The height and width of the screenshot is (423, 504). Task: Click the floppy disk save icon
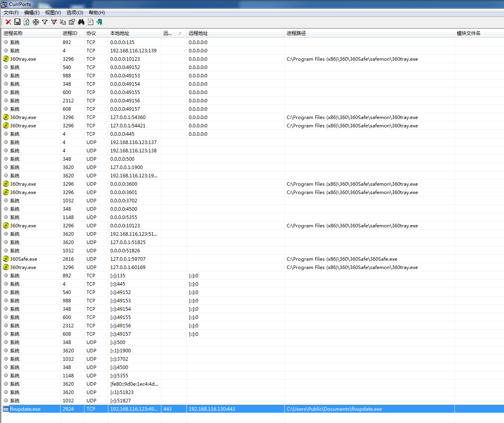tap(17, 22)
